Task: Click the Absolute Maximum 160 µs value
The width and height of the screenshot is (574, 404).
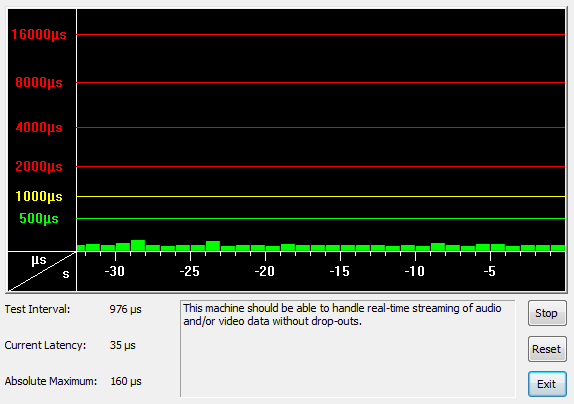Action: click(126, 381)
